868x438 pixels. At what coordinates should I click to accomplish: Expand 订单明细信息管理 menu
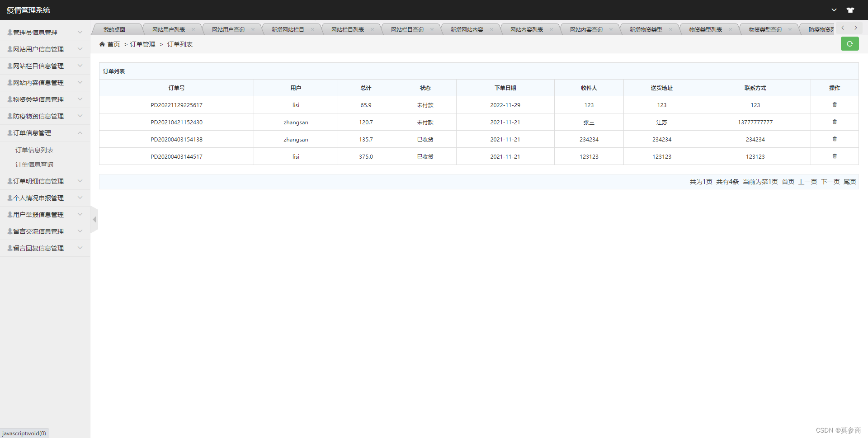coord(45,181)
